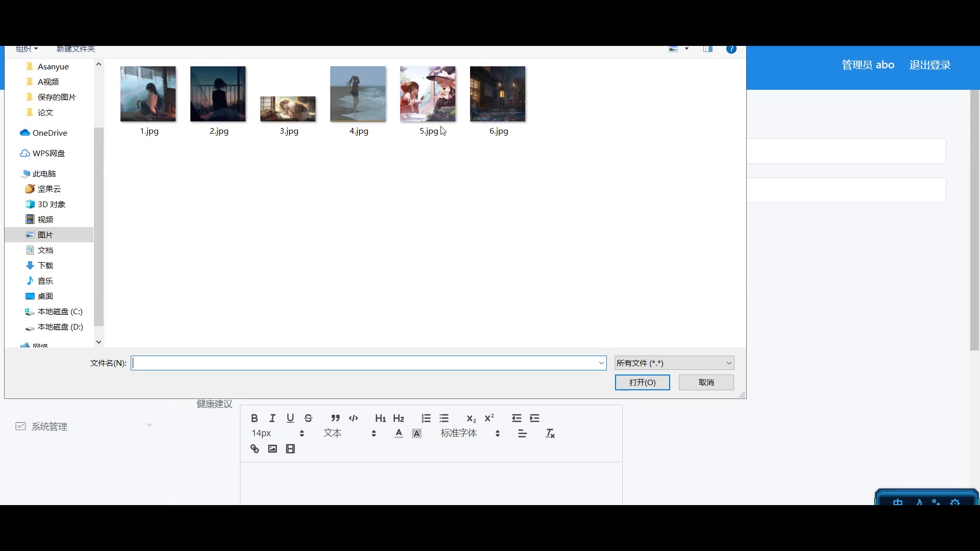Insert a hyperlink with link icon
Image resolution: width=980 pixels, height=551 pixels.
255,449
